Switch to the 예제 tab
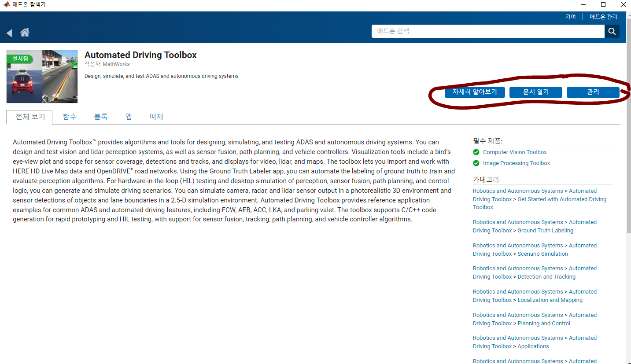Image resolution: width=631 pixels, height=364 pixels. [156, 117]
